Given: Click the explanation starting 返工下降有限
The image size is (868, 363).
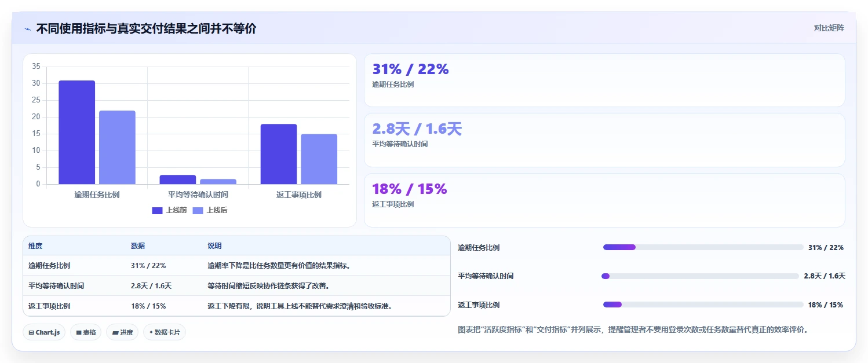Looking at the screenshot, I should [x=300, y=306].
